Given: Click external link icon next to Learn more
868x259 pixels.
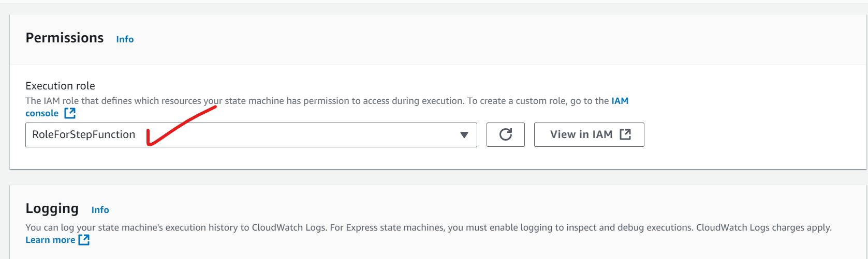Looking at the screenshot, I should click(84, 240).
